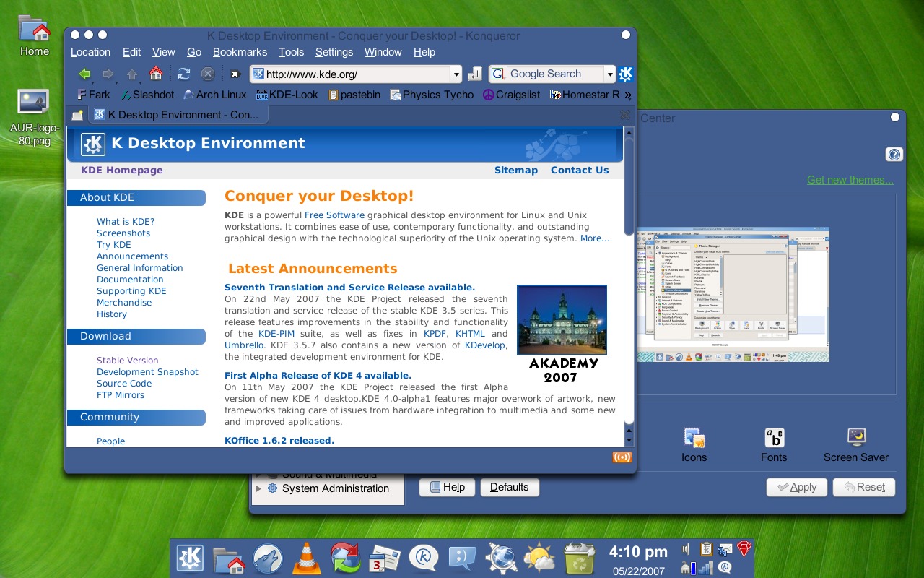Image resolution: width=924 pixels, height=578 pixels.
Task: Open the calendar mail KOntact panel icon
Action: [x=384, y=559]
